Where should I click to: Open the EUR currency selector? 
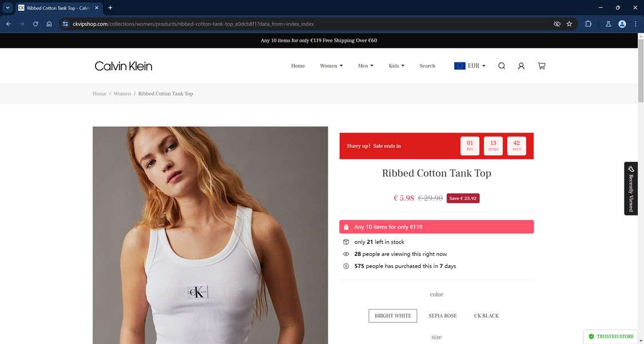pyautogui.click(x=470, y=66)
